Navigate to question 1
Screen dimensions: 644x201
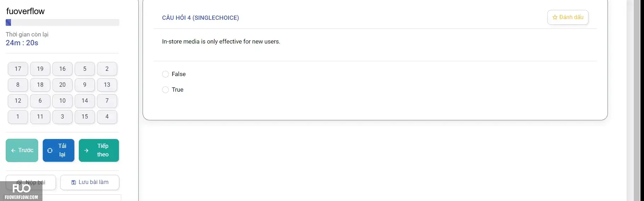tap(18, 116)
